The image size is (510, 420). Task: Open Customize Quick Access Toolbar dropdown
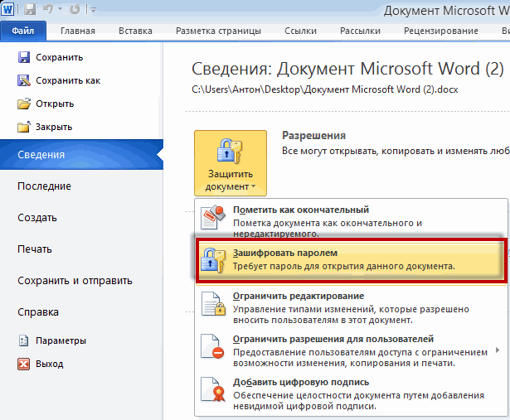pos(93,10)
